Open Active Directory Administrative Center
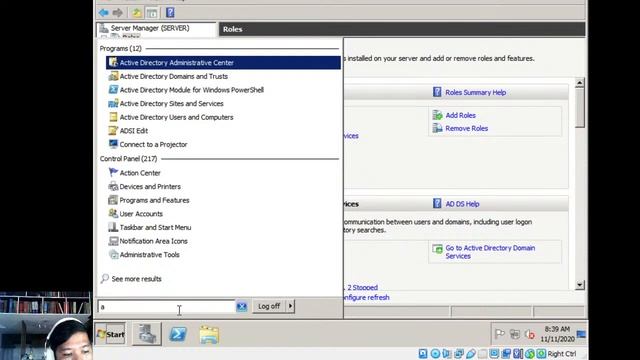Viewport: 640px width, 360px height. pyautogui.click(x=223, y=62)
